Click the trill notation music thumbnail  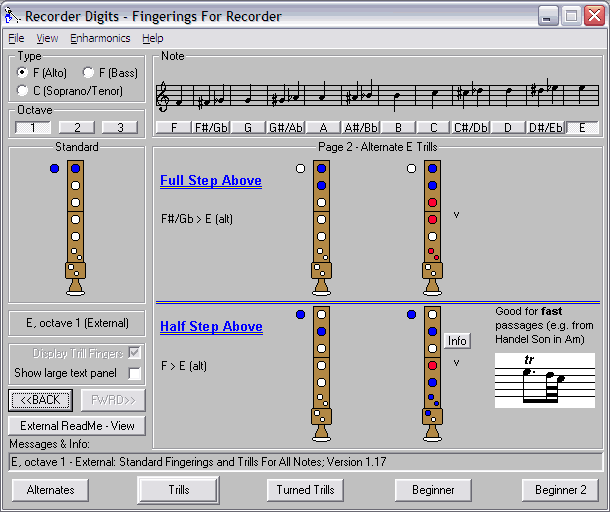544,379
